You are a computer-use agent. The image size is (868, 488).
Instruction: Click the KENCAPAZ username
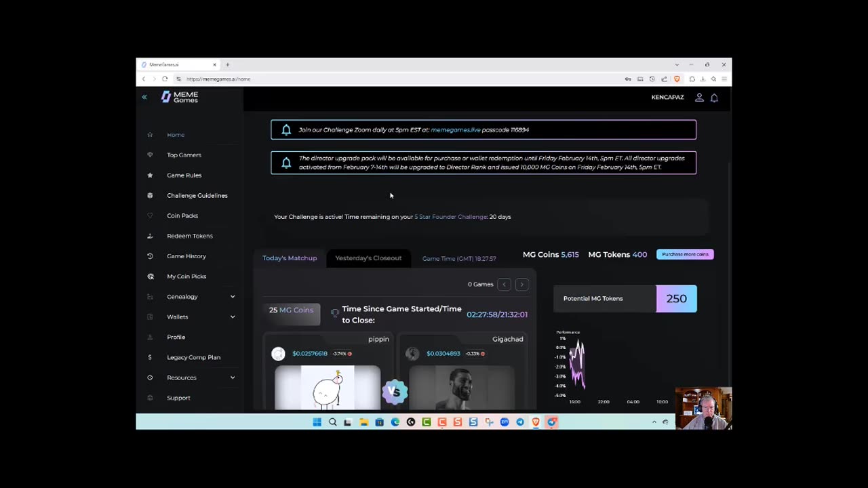[667, 98]
